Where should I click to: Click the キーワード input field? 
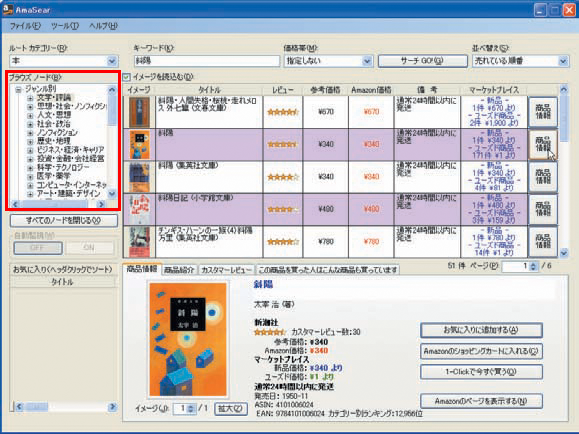206,61
